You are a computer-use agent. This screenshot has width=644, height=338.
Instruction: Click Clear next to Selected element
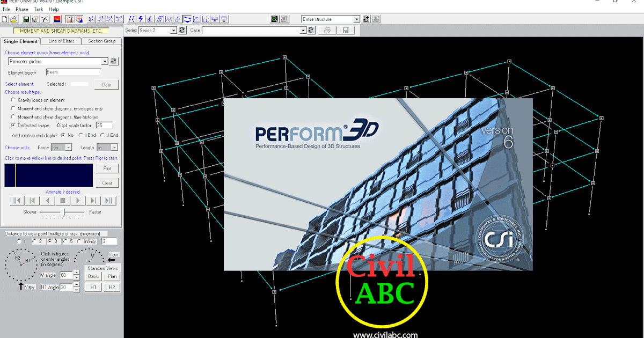(x=106, y=85)
